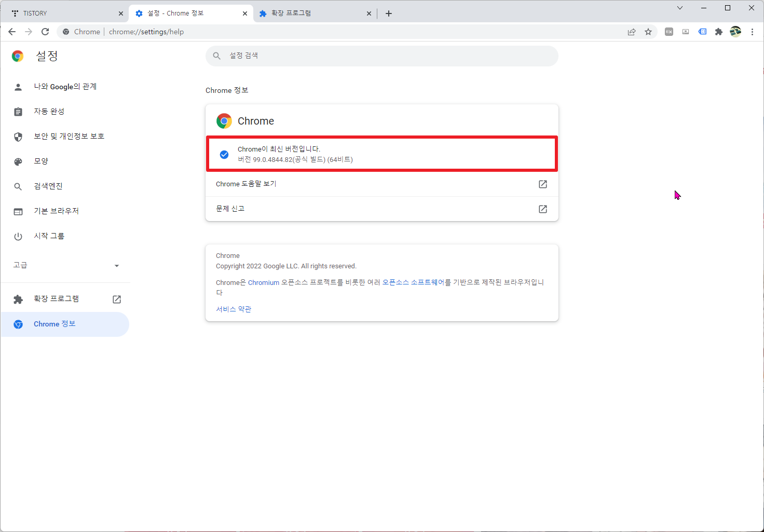Viewport: 764px width, 532px height.
Task: Click the forward navigation arrow
Action: point(29,32)
